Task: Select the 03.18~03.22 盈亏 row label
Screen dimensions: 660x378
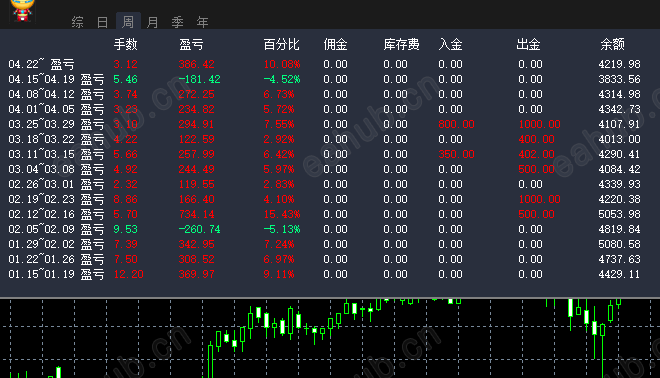Action: click(x=56, y=139)
